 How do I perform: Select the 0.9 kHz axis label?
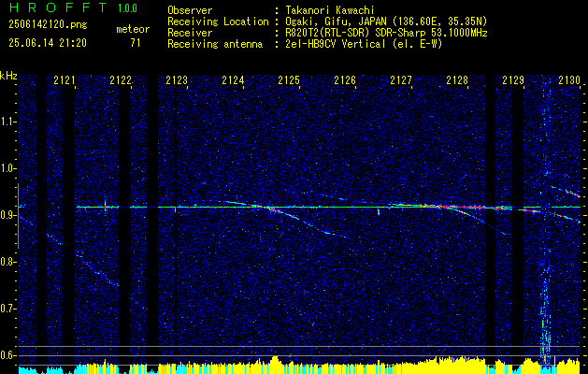point(8,215)
